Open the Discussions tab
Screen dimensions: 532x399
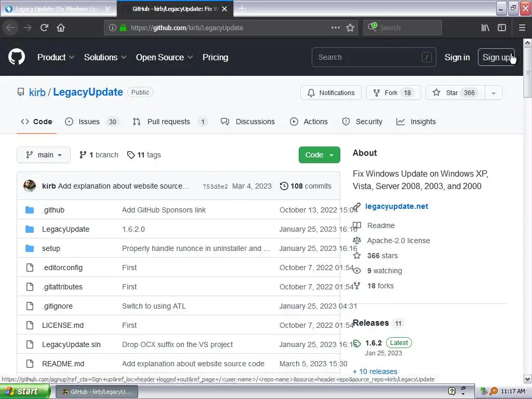point(248,122)
